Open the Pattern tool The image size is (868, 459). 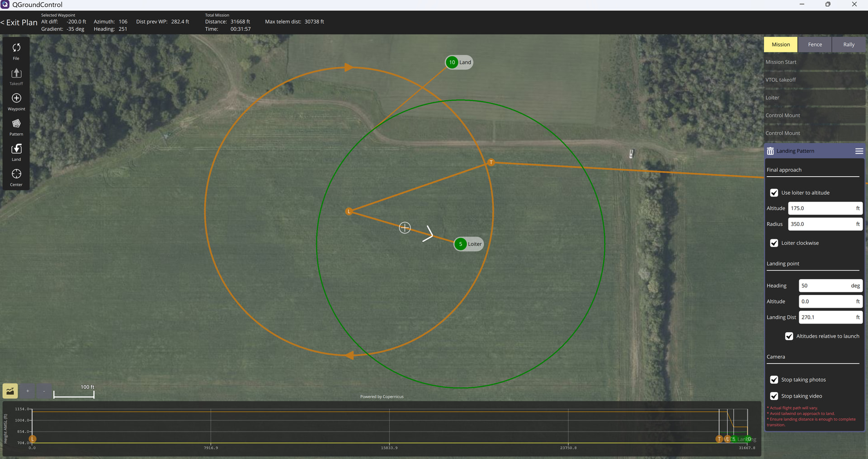point(16,126)
